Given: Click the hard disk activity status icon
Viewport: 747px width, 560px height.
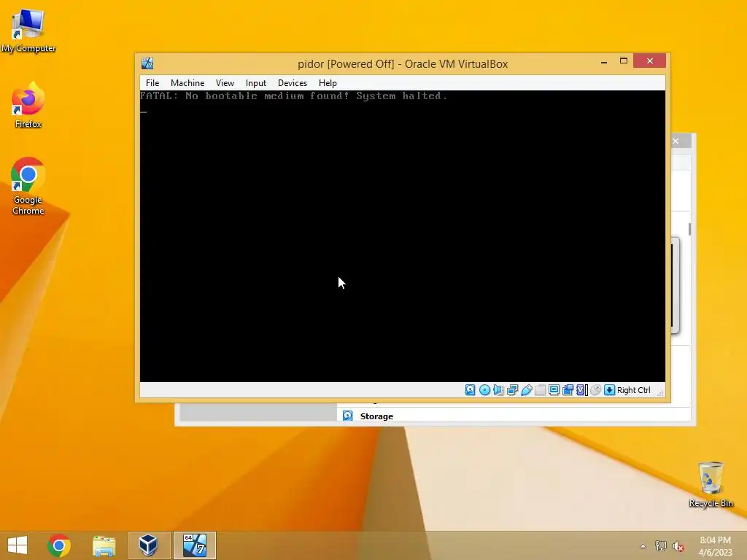Looking at the screenshot, I should click(x=471, y=390).
